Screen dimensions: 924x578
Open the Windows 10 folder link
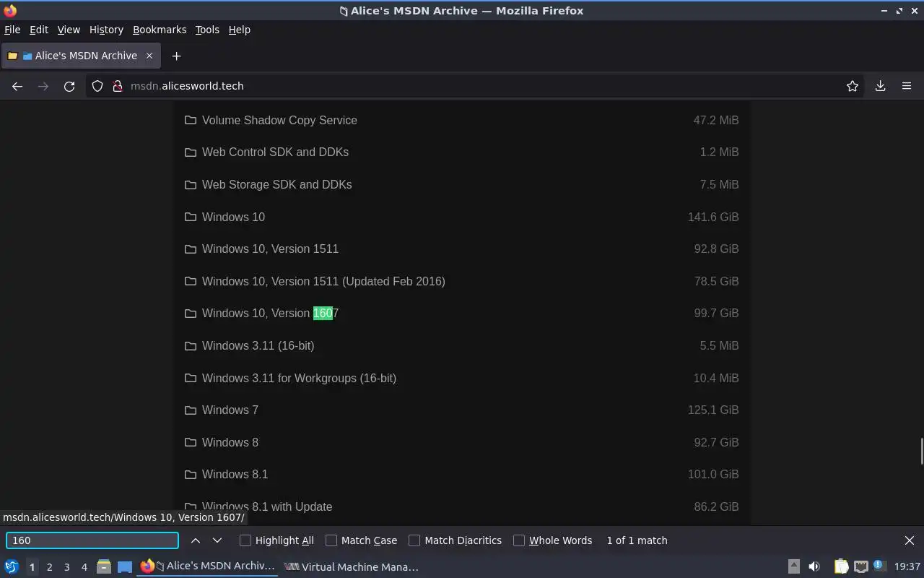[233, 217]
